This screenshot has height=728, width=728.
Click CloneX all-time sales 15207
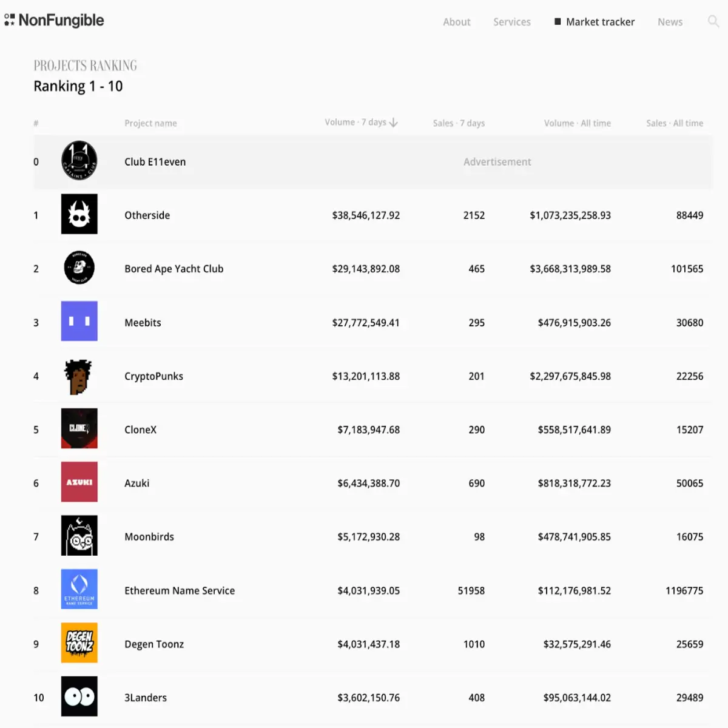point(690,430)
